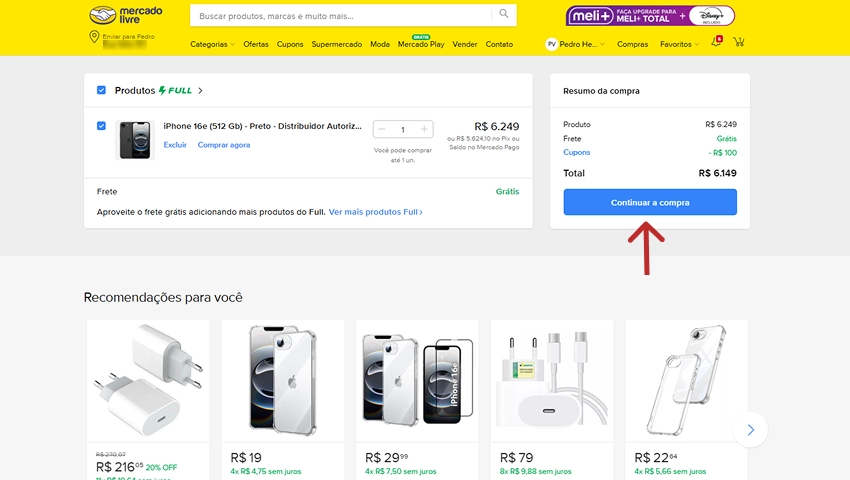This screenshot has width=850, height=480.
Task: Open the iPhone 16e product title
Action: (262, 126)
